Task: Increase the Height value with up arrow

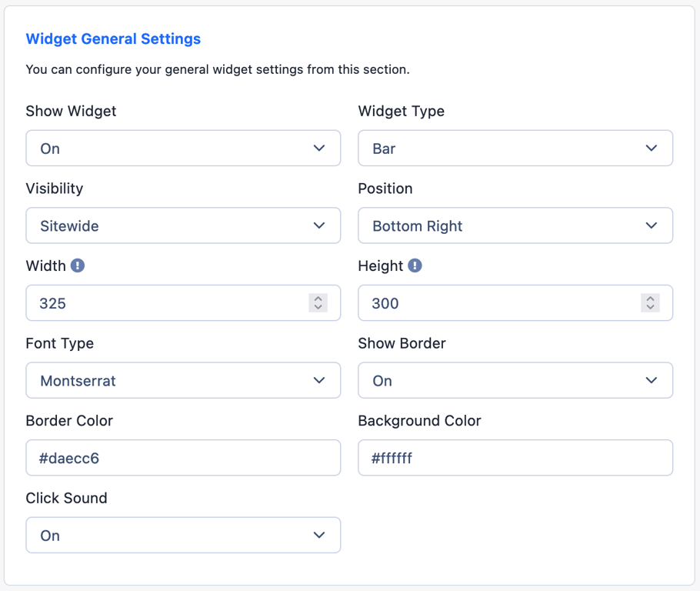Action: tap(651, 299)
